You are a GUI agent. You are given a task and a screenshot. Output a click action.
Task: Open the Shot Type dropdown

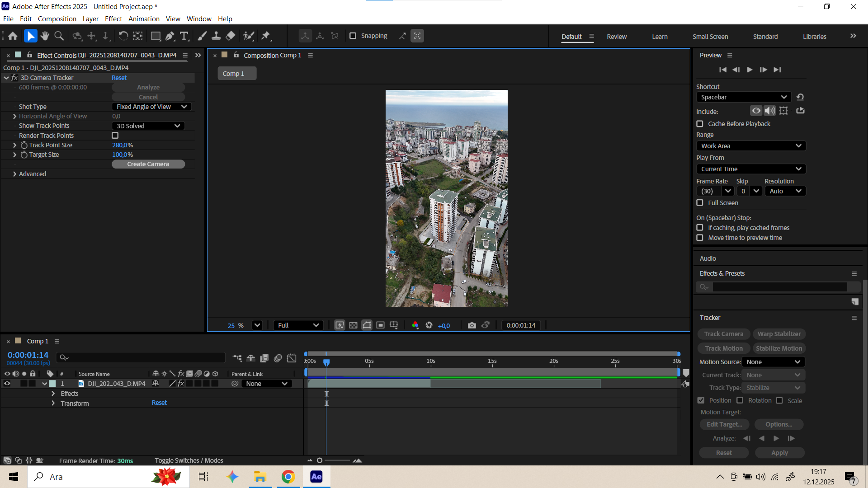[151, 107]
